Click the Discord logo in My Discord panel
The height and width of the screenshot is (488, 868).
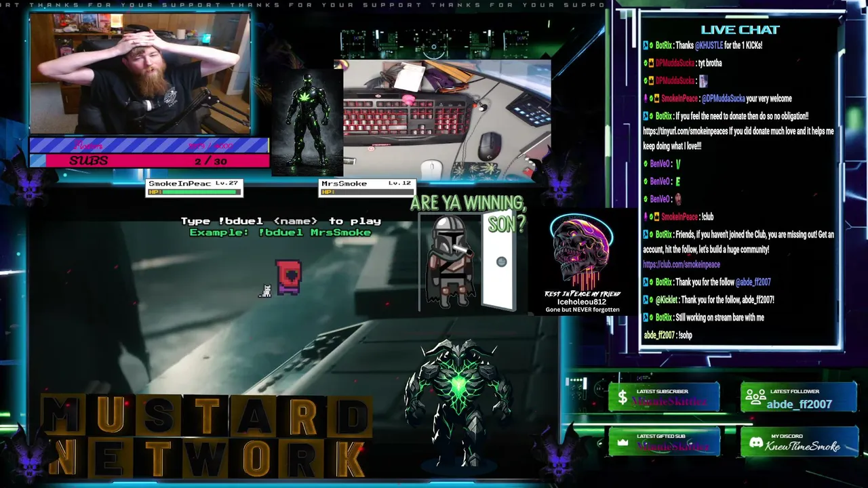[755, 443]
